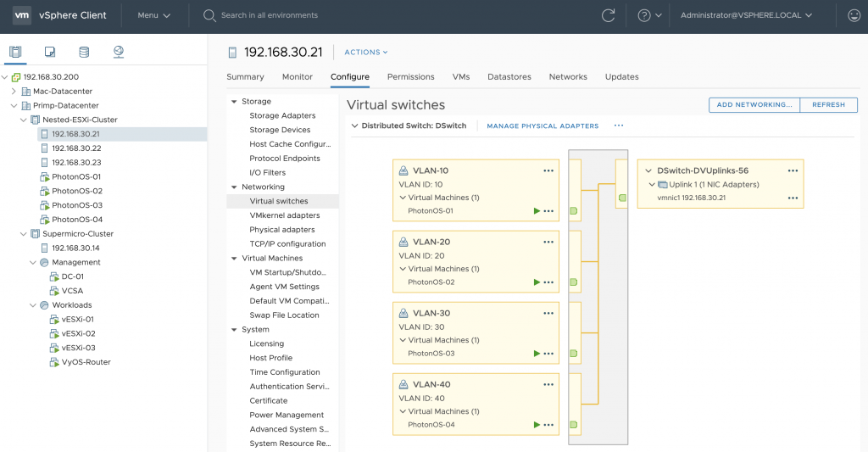This screenshot has height=452, width=868.
Task: Open the help question mark menu
Action: click(x=649, y=15)
